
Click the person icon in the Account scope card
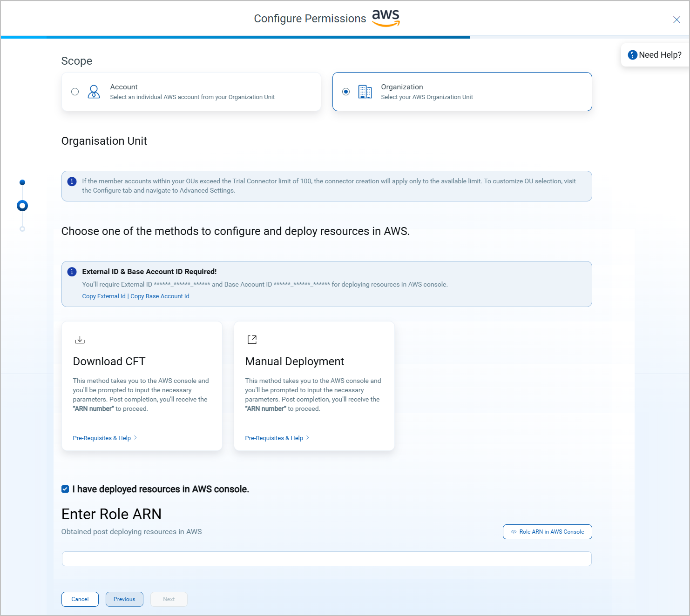pos(94,92)
